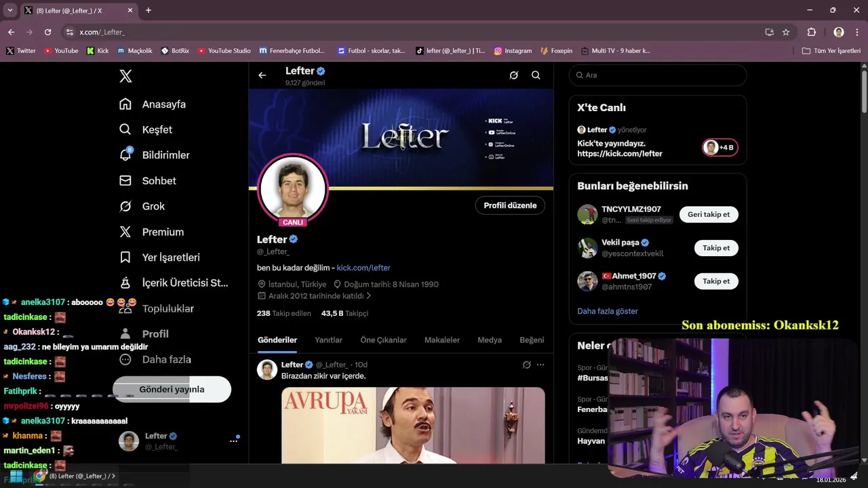Click the browser back arrow

point(11,32)
